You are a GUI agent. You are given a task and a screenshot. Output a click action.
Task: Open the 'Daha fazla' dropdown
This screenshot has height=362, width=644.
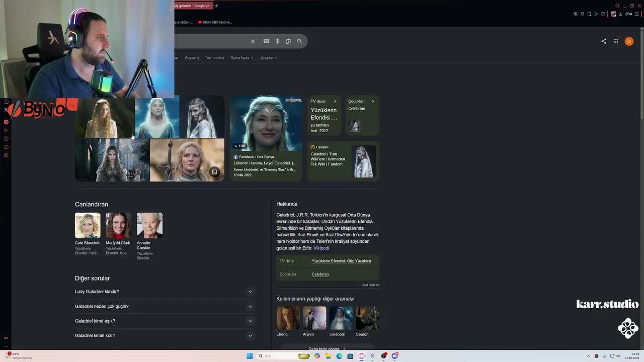coord(242,58)
